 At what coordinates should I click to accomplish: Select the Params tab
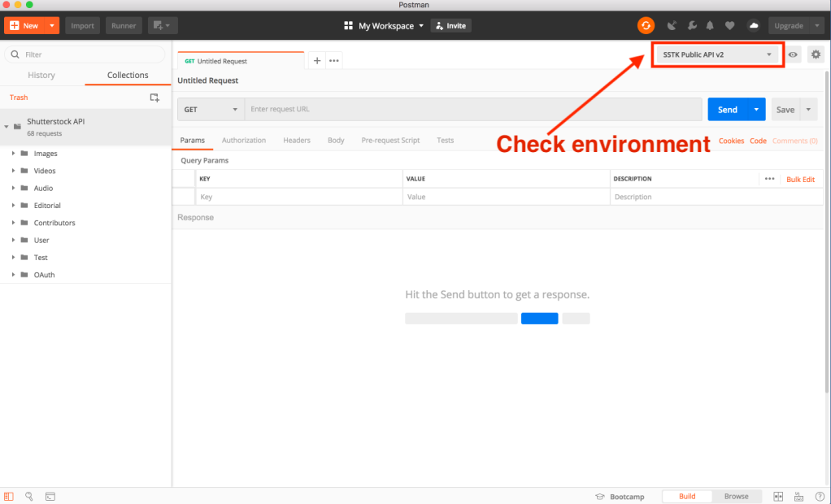(193, 140)
